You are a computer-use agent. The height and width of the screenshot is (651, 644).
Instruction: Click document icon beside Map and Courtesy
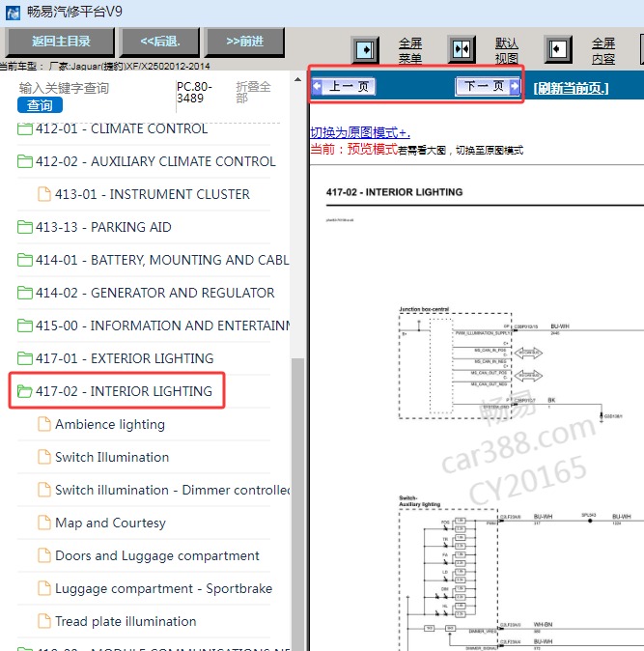tap(44, 523)
